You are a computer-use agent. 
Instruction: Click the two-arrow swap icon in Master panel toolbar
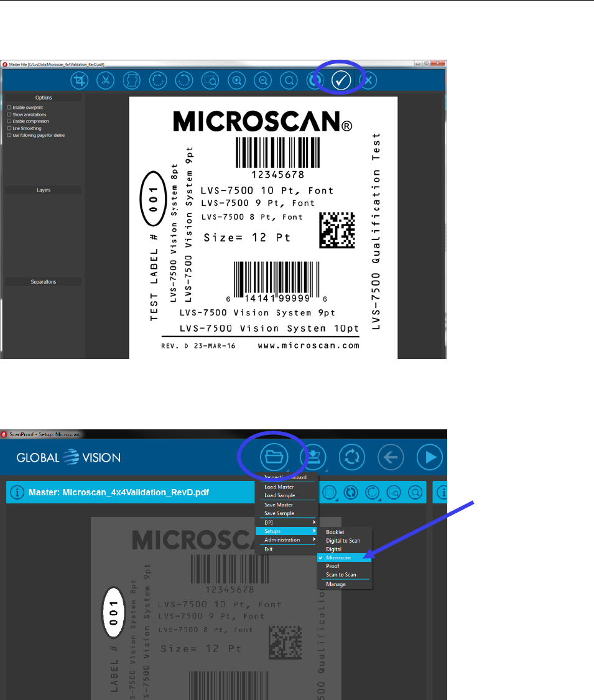(x=351, y=492)
